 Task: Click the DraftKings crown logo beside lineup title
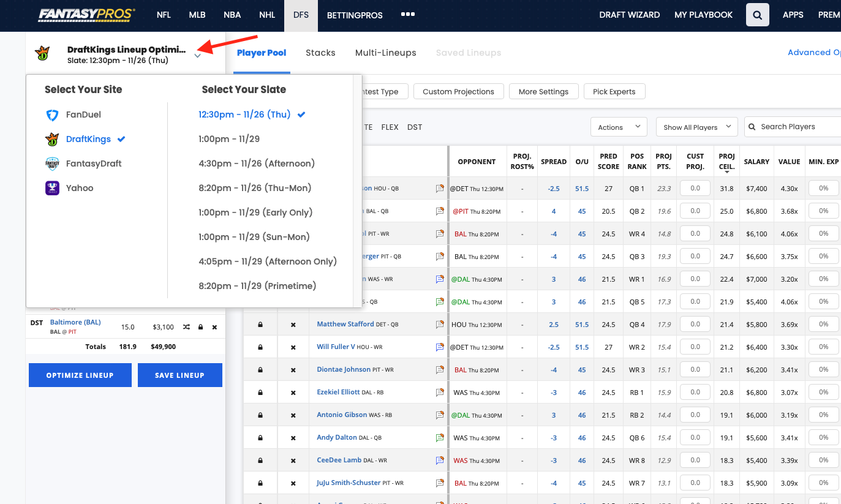point(42,53)
